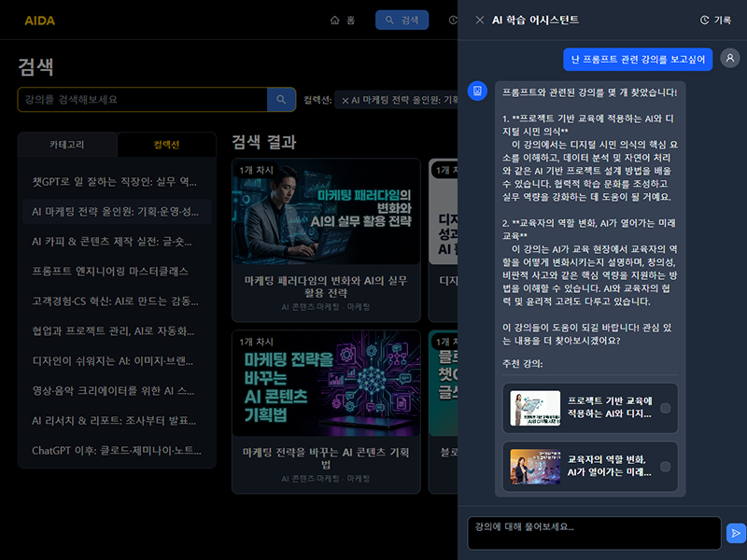Switch to the 컬렉션 tab
747x560 pixels.
point(166,145)
